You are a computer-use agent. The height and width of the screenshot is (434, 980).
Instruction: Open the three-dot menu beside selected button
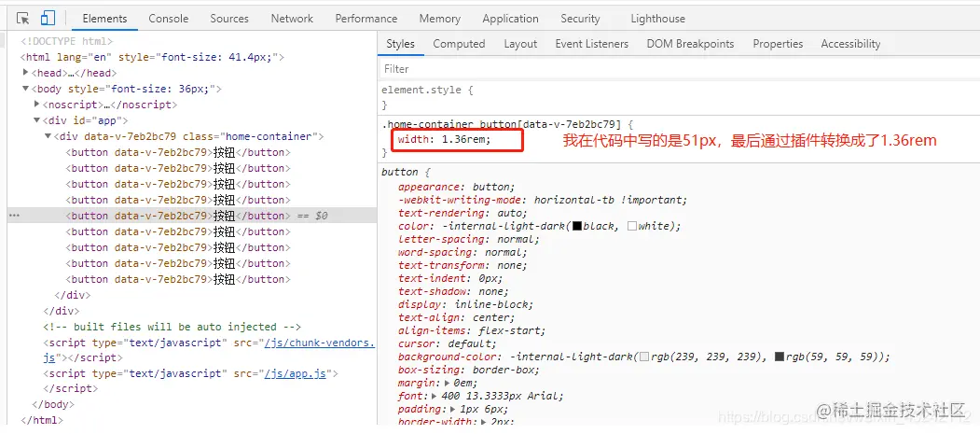coord(14,216)
